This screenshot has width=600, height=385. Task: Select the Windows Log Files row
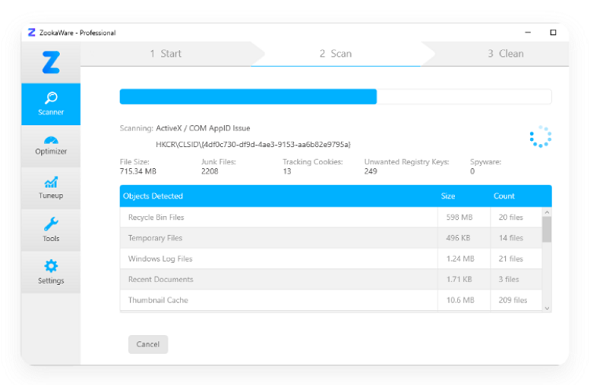tap(331, 259)
